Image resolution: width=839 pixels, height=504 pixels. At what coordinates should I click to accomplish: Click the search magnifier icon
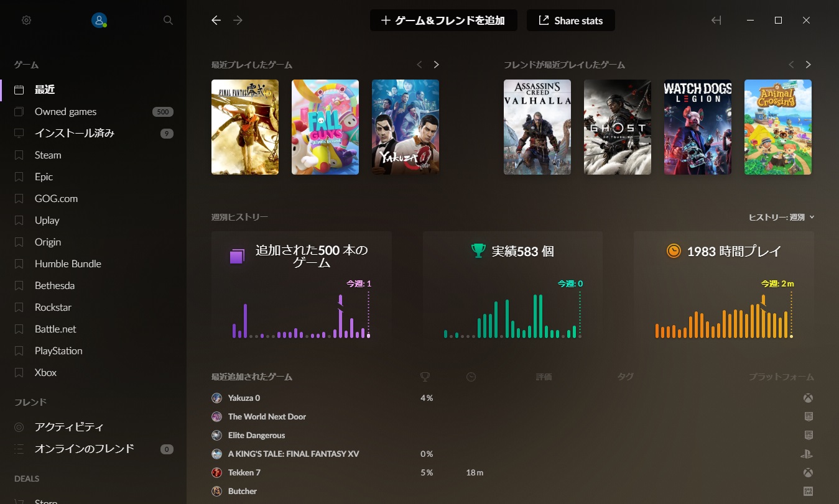168,21
